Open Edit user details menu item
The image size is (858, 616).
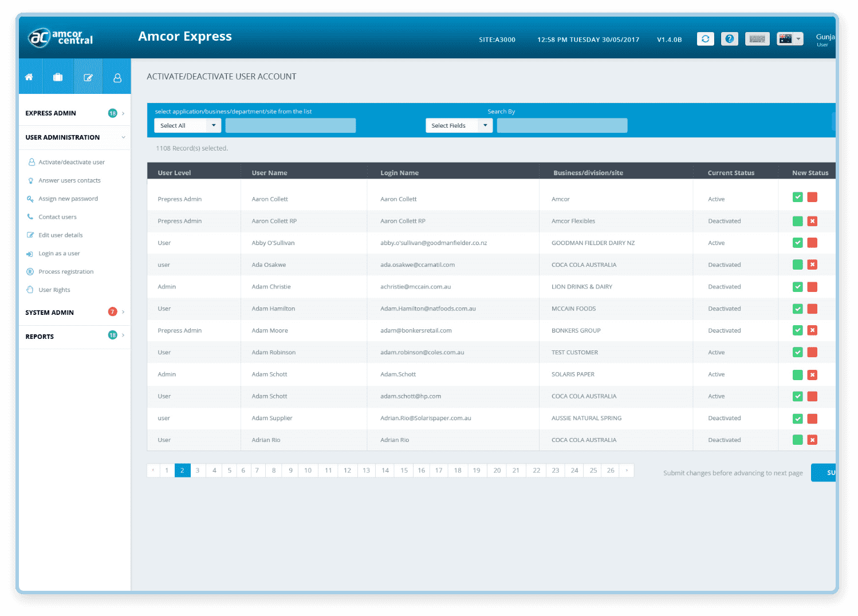pos(61,235)
